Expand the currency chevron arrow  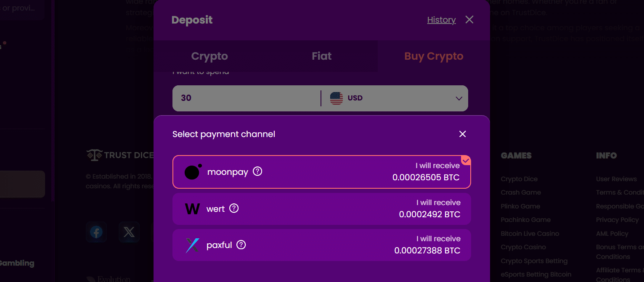tap(459, 98)
